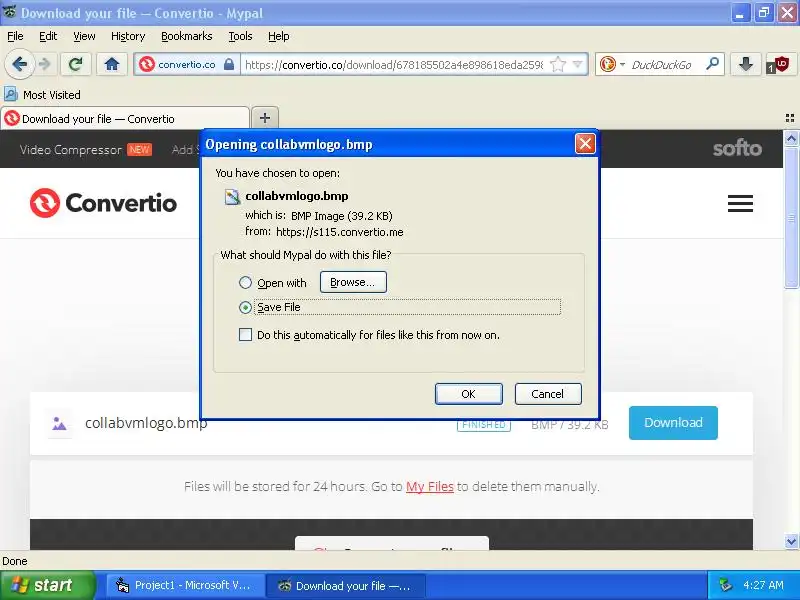Click the Convertio logo on page

click(103, 203)
